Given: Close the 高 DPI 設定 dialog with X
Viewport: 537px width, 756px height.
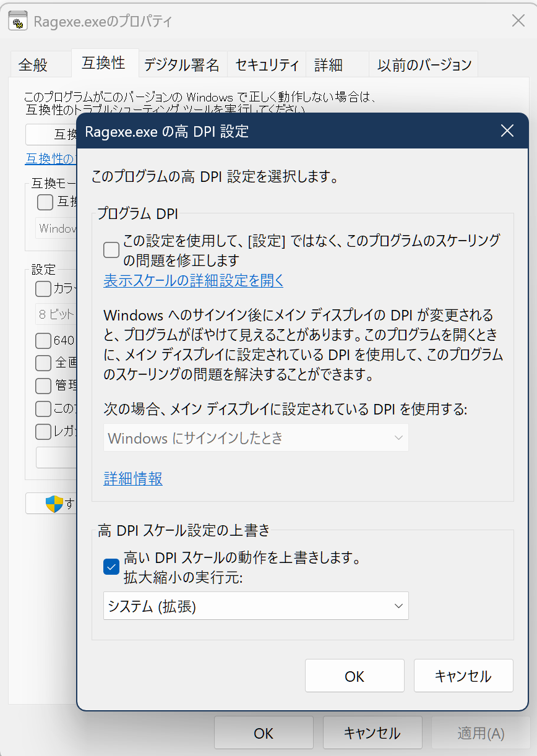Looking at the screenshot, I should [507, 131].
